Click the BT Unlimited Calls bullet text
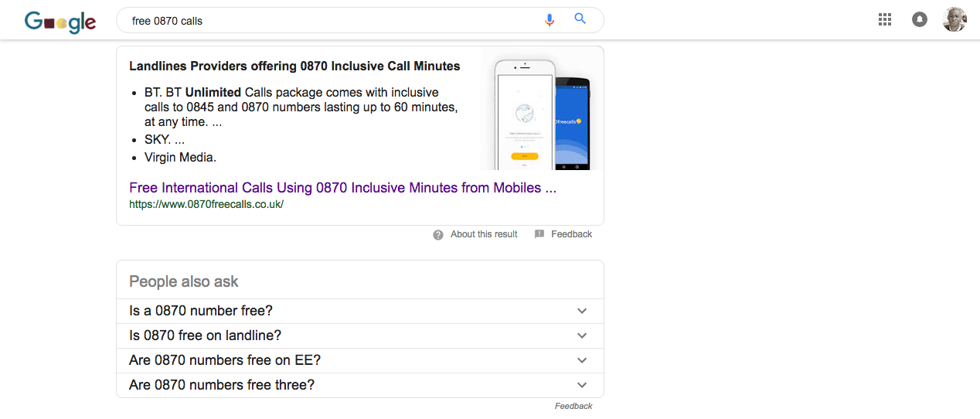Screen dimensions: 980x419 [301, 107]
